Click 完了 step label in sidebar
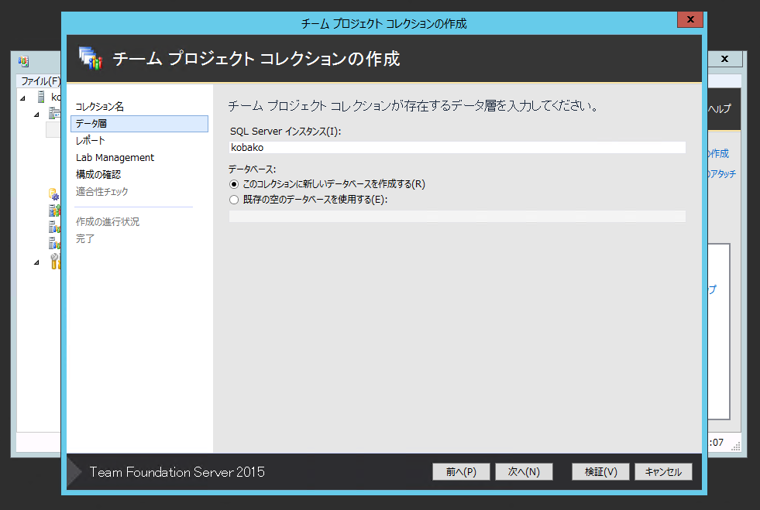Viewport: 760px width, 510px height. (85, 239)
